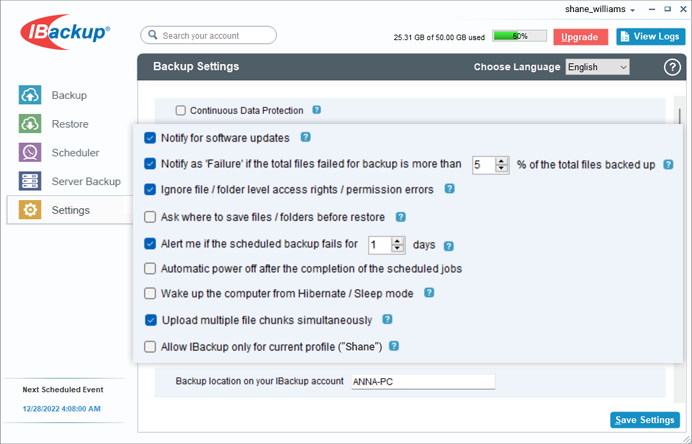Open the Server Backup icon
The height and width of the screenshot is (444, 692).
[30, 181]
